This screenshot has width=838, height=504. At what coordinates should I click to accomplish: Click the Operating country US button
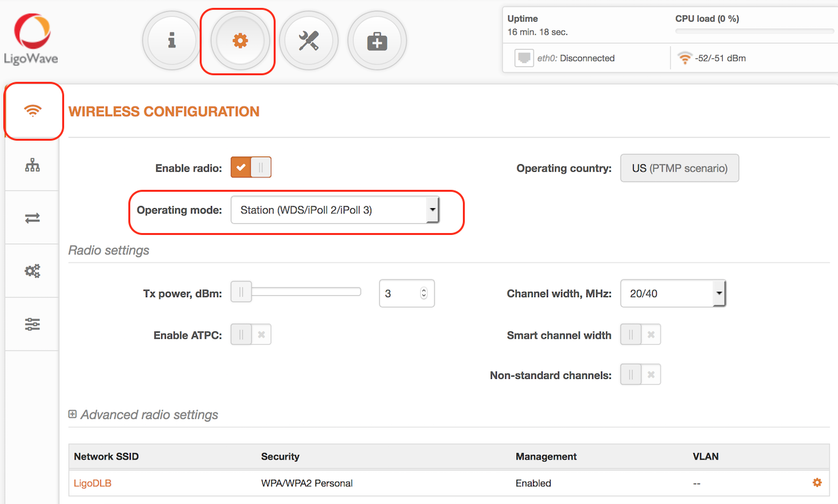(679, 168)
